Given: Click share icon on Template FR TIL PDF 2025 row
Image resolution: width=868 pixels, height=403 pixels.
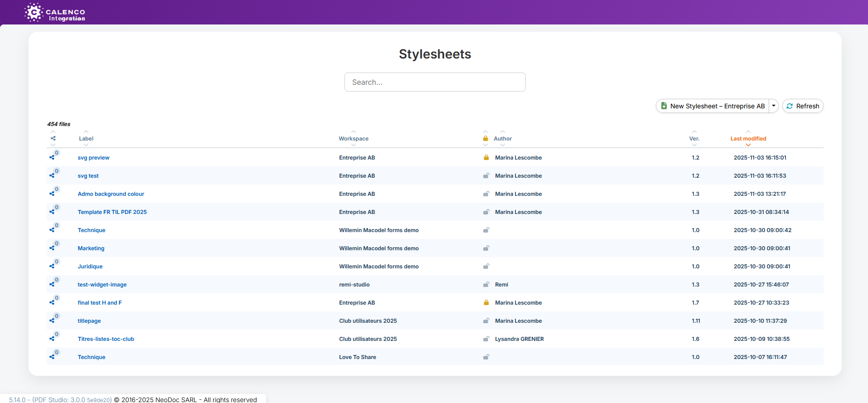Looking at the screenshot, I should tap(52, 212).
